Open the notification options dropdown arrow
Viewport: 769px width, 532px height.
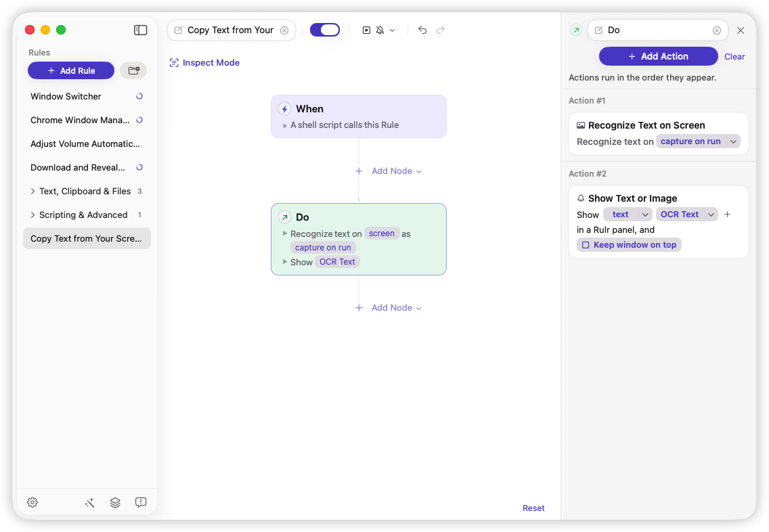(x=393, y=30)
